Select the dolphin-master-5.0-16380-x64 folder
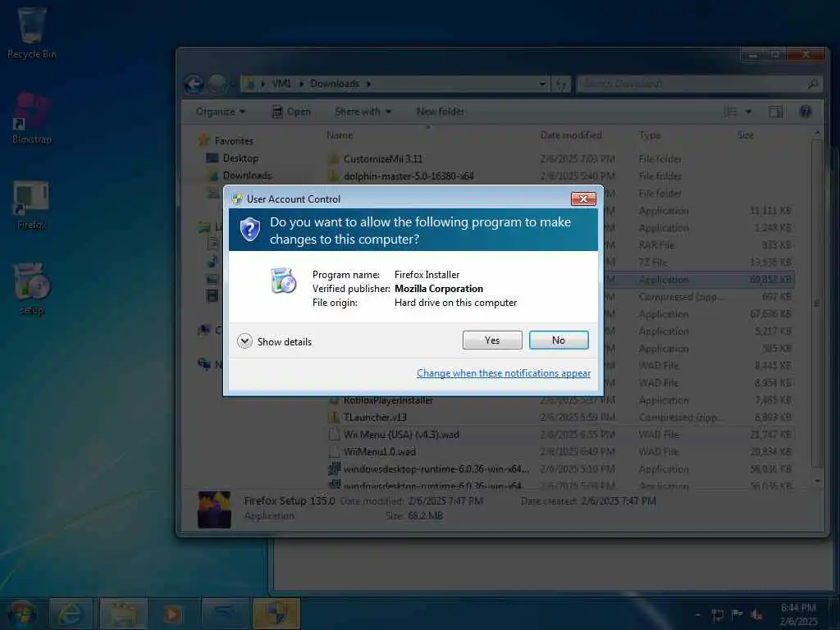Viewport: 840px width, 630px height. tap(409, 176)
